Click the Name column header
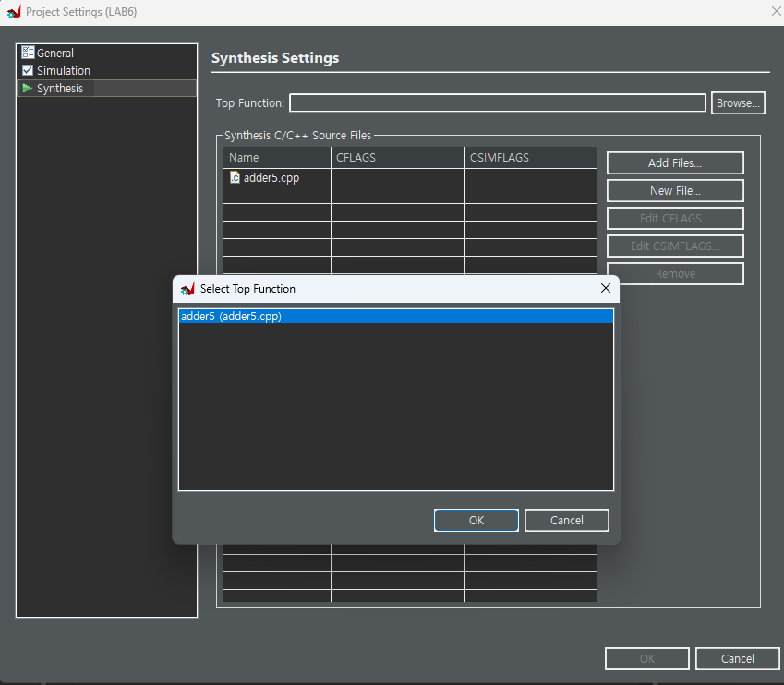This screenshot has height=685, width=784. tap(277, 158)
